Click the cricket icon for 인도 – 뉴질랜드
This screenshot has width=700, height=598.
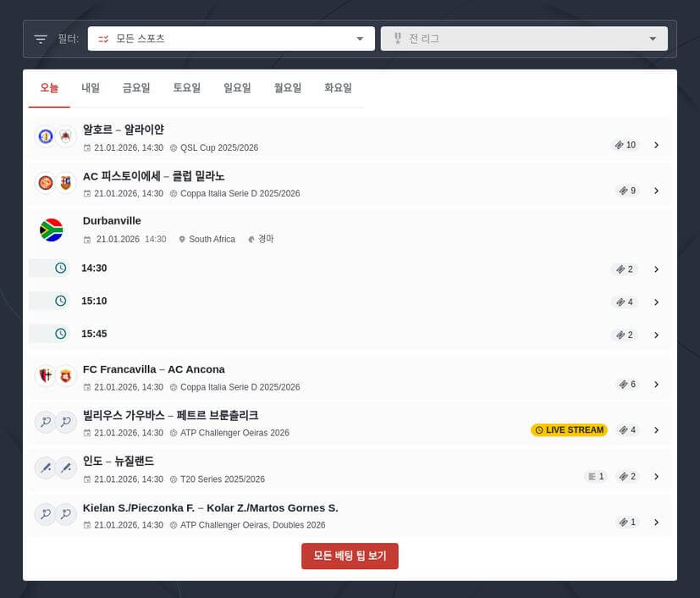(46, 468)
